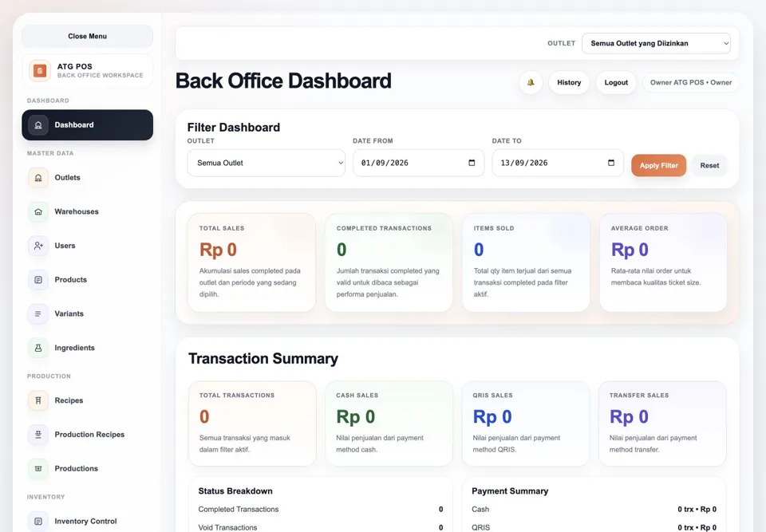Click the ATG POS logo icon
The width and height of the screenshot is (766, 532).
pos(40,71)
